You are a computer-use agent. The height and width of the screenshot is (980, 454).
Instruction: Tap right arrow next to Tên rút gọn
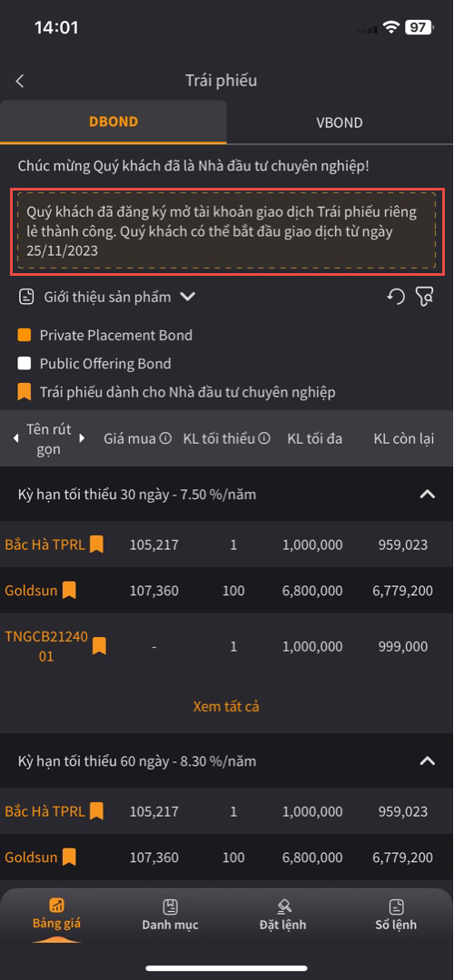point(82,439)
